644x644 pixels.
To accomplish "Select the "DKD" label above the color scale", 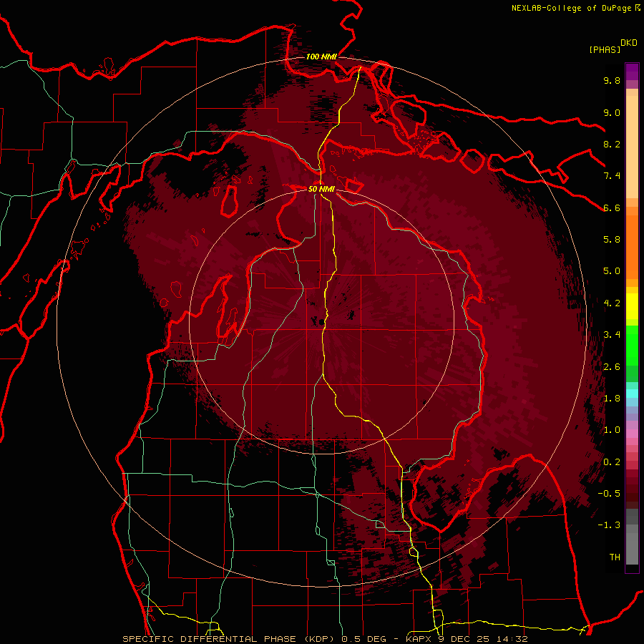I will (629, 43).
